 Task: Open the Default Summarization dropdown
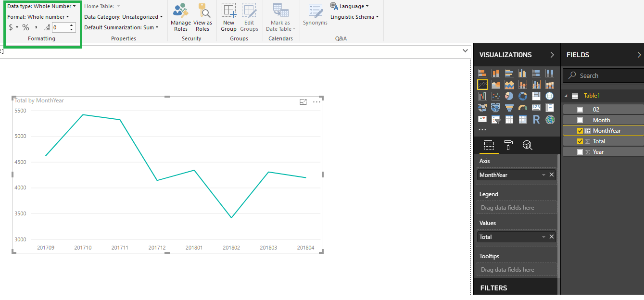pos(122,27)
